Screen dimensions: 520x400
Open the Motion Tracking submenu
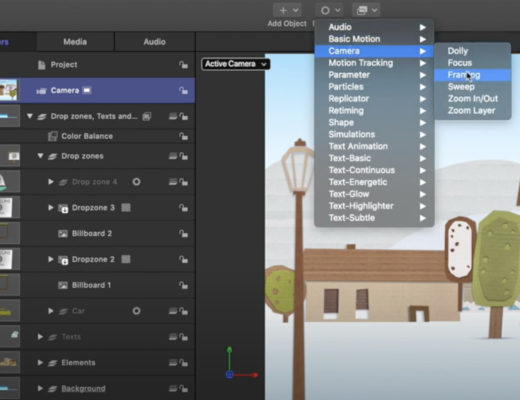pyautogui.click(x=374, y=63)
